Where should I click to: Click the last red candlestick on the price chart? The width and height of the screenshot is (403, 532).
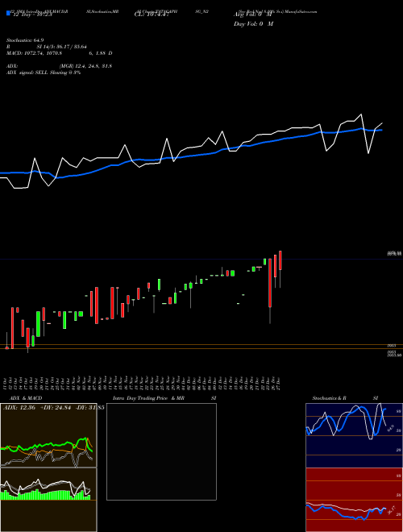tap(280, 260)
